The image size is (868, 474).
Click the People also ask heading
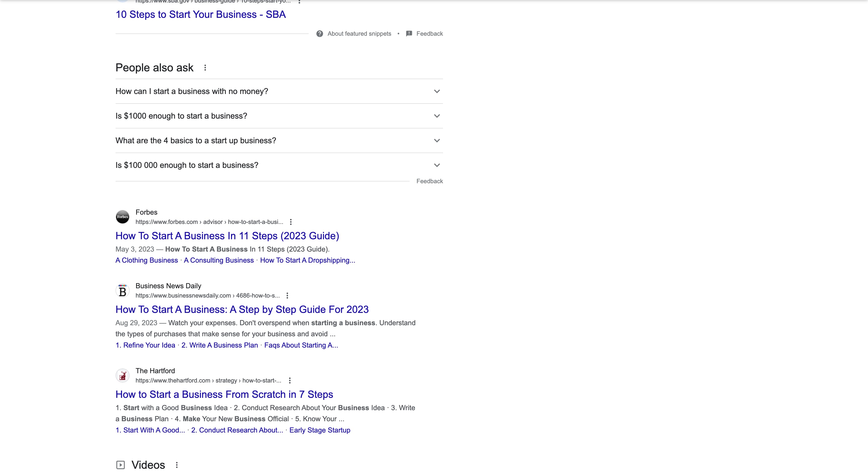[x=154, y=68]
